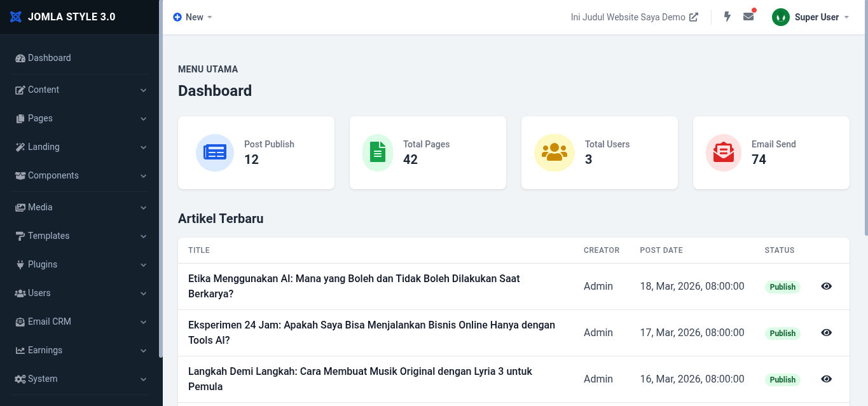
Task: Click the Total Pages document icon
Action: [x=378, y=152]
